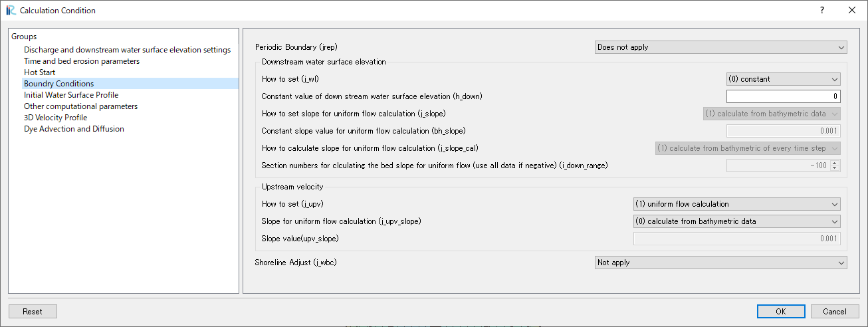Open the Shoreline Adjust (j_wbc) dropdown
The width and height of the screenshot is (868, 327).
(x=720, y=263)
